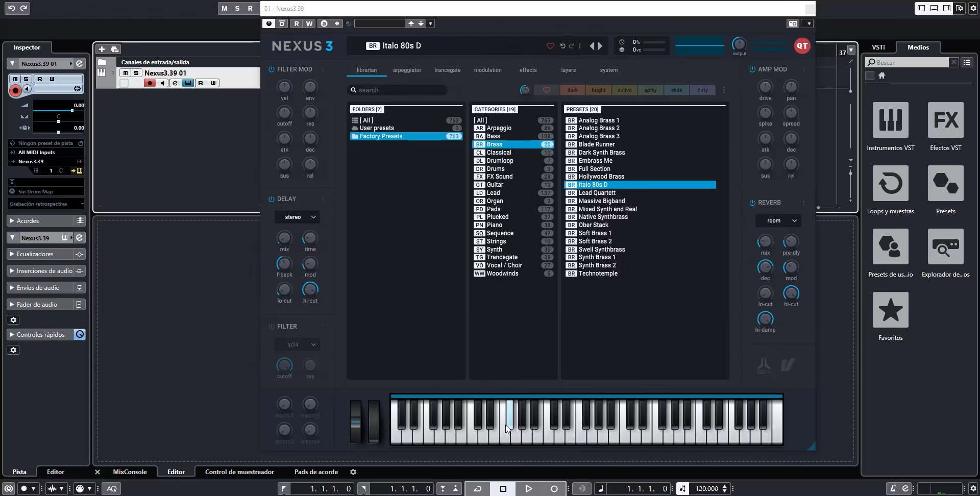Select Bass category in list
Image resolution: width=980 pixels, height=496 pixels.
tap(513, 136)
